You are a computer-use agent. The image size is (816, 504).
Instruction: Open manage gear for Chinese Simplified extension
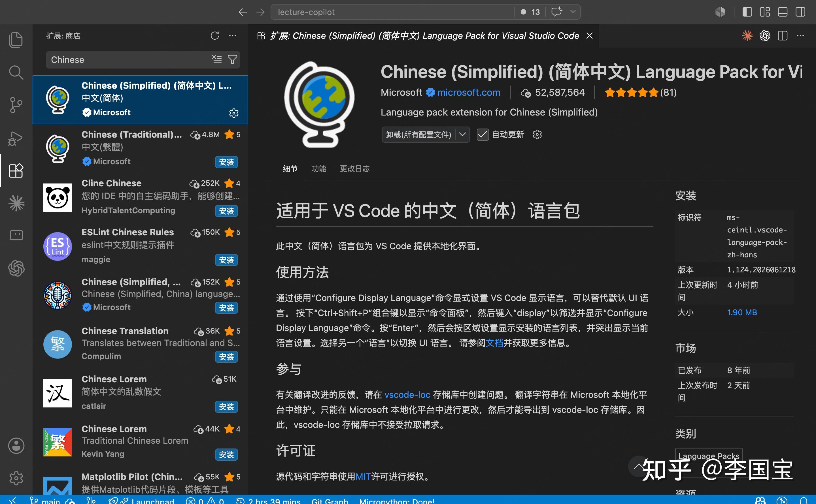click(x=234, y=113)
